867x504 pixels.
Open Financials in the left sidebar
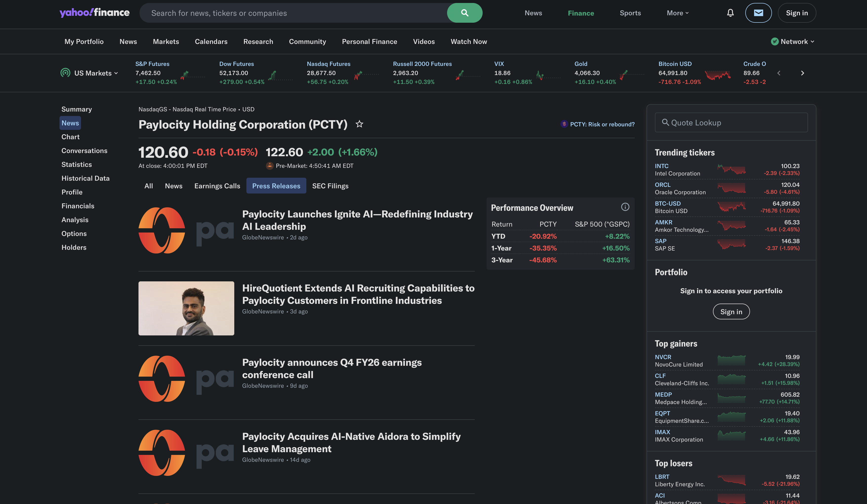pyautogui.click(x=78, y=206)
